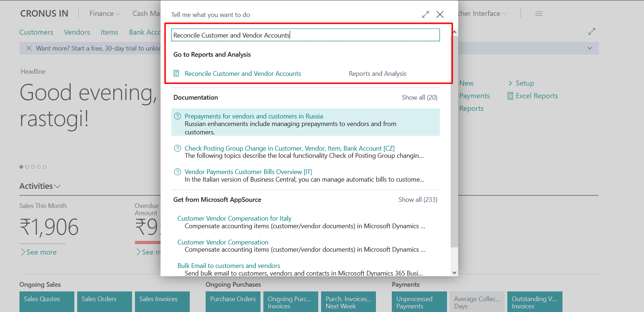The width and height of the screenshot is (644, 312).
Task: Open the Purchase Orders tile
Action: click(233, 302)
